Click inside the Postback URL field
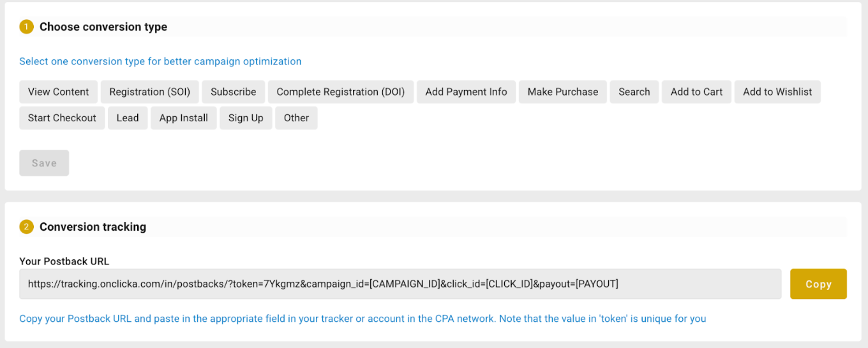The height and width of the screenshot is (348, 868). point(400,284)
